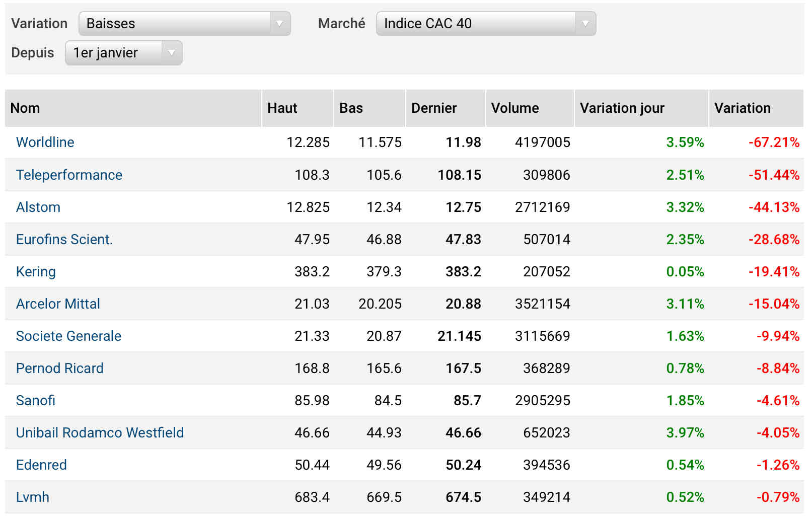Click Sanofi volume 2905295
This screenshot has height=517, width=812.
pos(543,400)
